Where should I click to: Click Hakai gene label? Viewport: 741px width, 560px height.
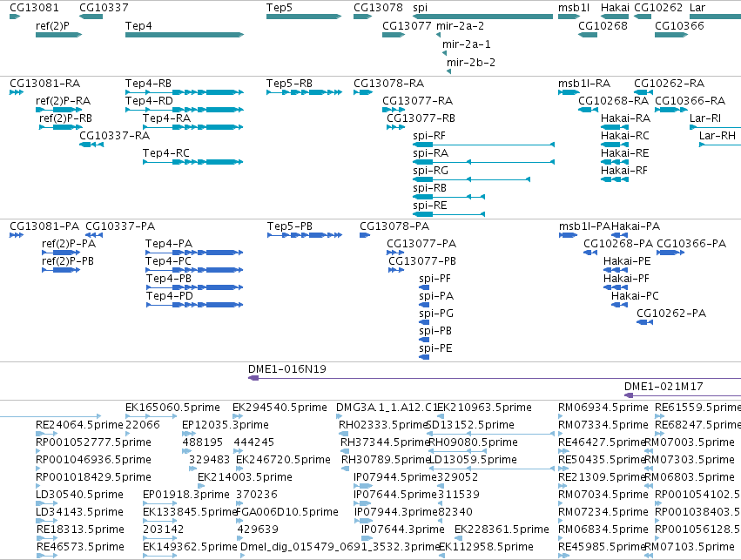[x=615, y=8]
